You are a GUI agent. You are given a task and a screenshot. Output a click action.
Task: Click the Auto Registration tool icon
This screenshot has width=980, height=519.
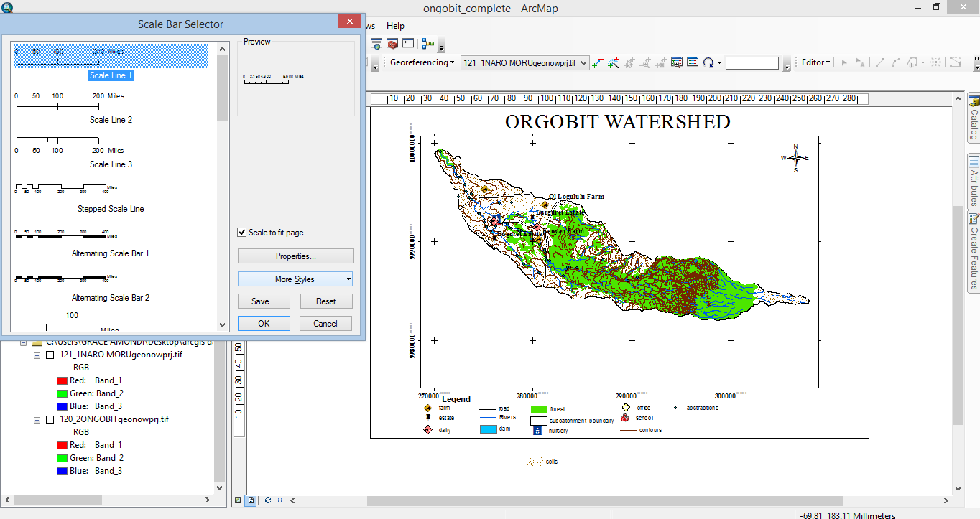tap(614, 62)
